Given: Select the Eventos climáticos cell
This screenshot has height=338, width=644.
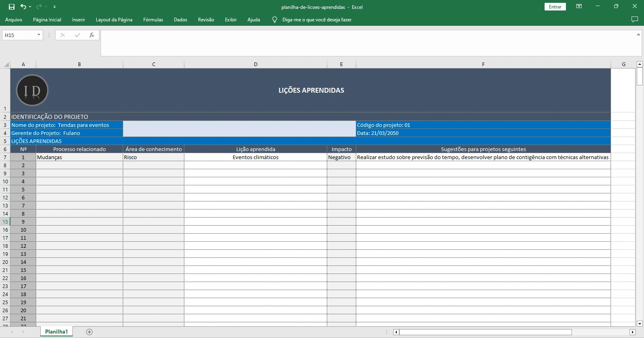Looking at the screenshot, I should pos(256,157).
